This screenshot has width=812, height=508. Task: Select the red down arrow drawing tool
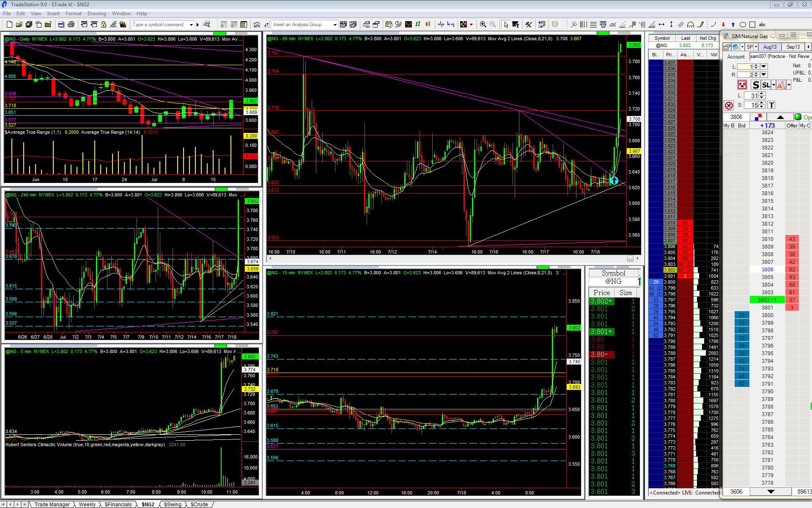tap(723, 25)
